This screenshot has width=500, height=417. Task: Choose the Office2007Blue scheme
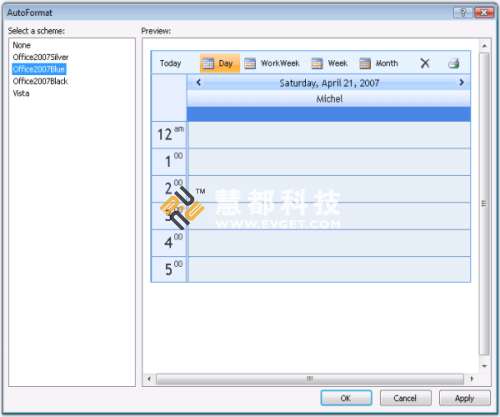click(x=39, y=69)
